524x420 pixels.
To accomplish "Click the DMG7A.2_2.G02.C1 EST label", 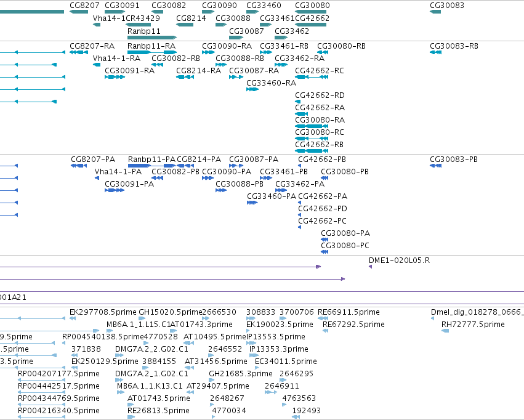I will 151,349.
